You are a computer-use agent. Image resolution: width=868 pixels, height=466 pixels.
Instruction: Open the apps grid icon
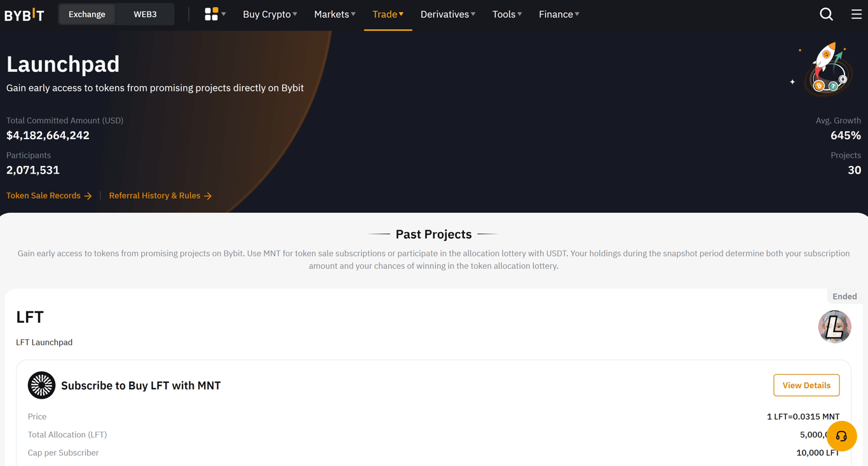pos(212,14)
